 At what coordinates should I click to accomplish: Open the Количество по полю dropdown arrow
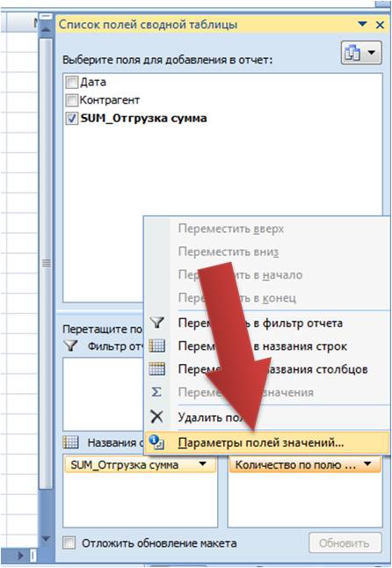click(367, 464)
